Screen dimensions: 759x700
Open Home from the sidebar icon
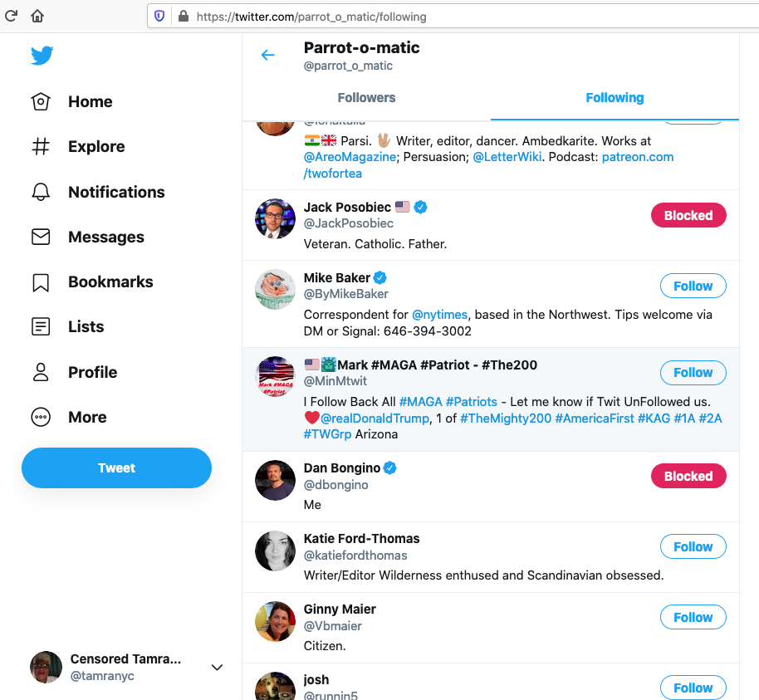(41, 102)
